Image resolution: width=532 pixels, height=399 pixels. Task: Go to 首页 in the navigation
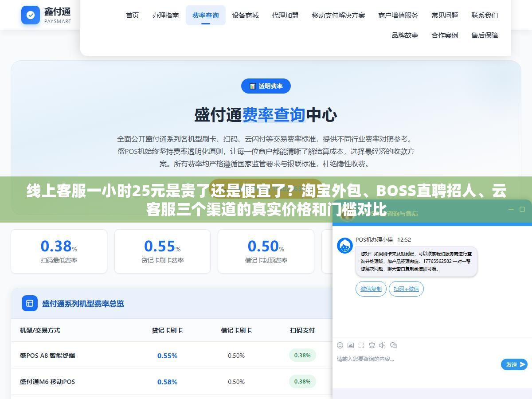tap(133, 15)
